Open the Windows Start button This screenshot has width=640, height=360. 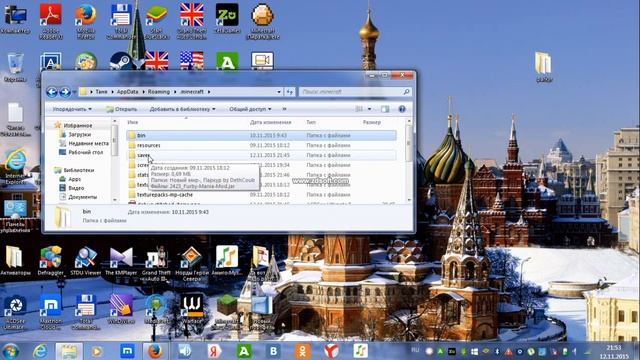point(11,351)
